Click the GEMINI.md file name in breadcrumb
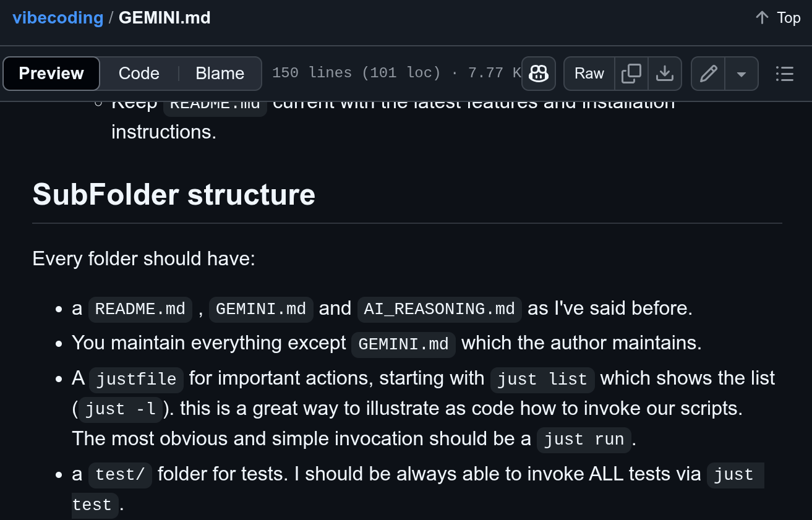This screenshot has width=812, height=520. [x=165, y=18]
